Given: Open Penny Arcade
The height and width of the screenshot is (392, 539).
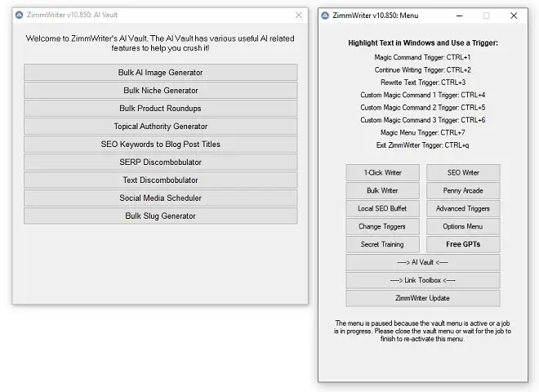Looking at the screenshot, I should pyautogui.click(x=463, y=191).
